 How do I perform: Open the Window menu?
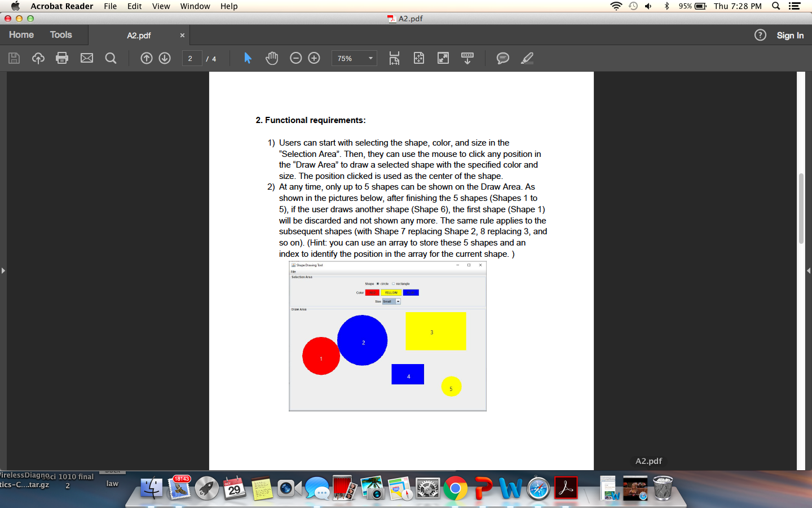pyautogui.click(x=195, y=6)
